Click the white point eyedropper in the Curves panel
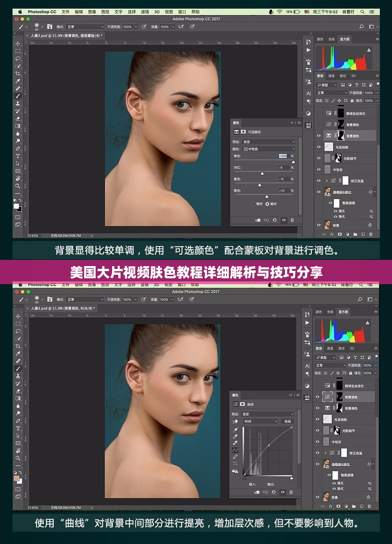This screenshot has height=544, width=392. (235, 443)
